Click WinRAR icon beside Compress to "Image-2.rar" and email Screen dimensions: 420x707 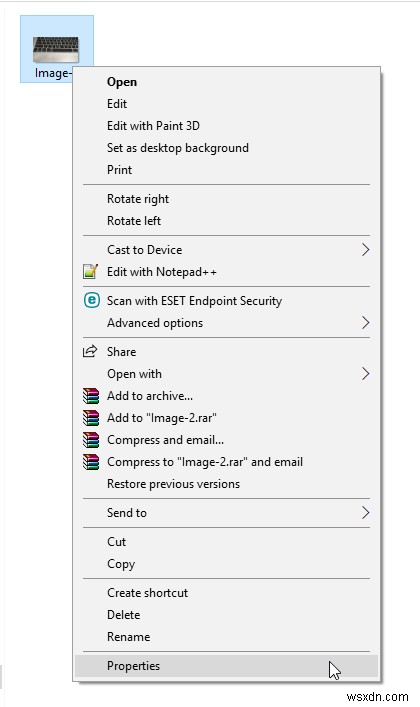coord(91,462)
